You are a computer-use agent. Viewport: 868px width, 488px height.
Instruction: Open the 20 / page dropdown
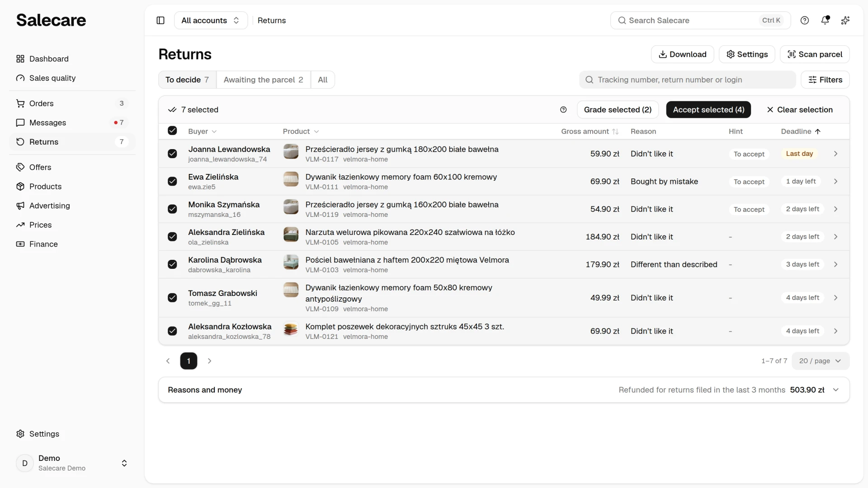(x=821, y=361)
